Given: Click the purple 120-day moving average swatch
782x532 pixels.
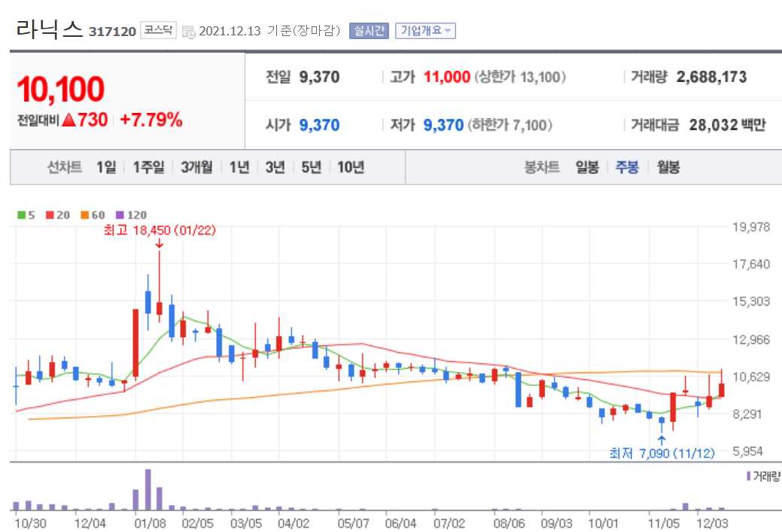Looking at the screenshot, I should [120, 215].
